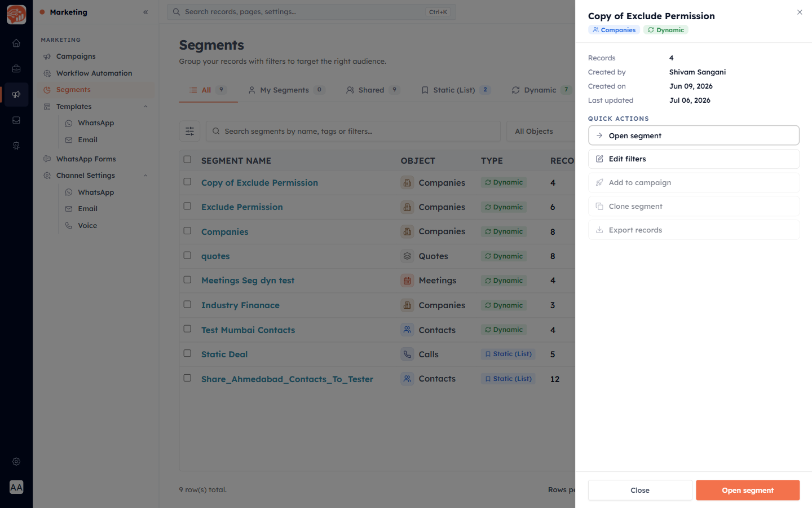
Task: Open the briefcase icon in left rail
Action: coord(16,69)
